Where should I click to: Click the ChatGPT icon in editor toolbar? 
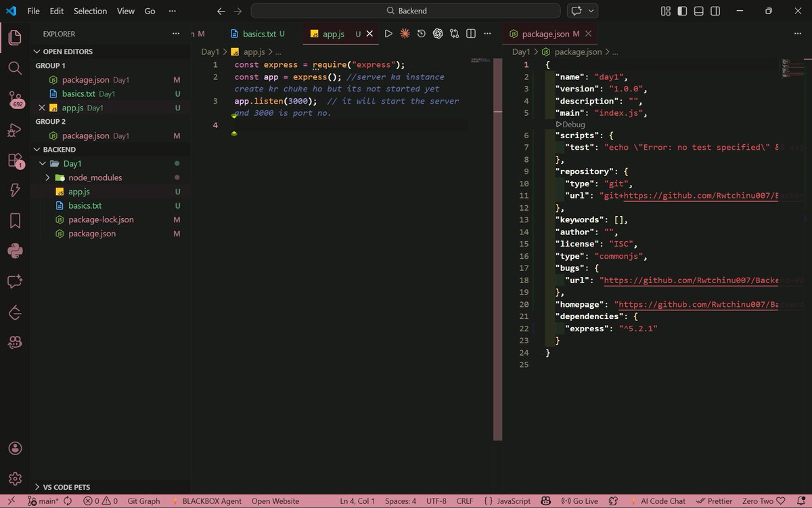[438, 33]
